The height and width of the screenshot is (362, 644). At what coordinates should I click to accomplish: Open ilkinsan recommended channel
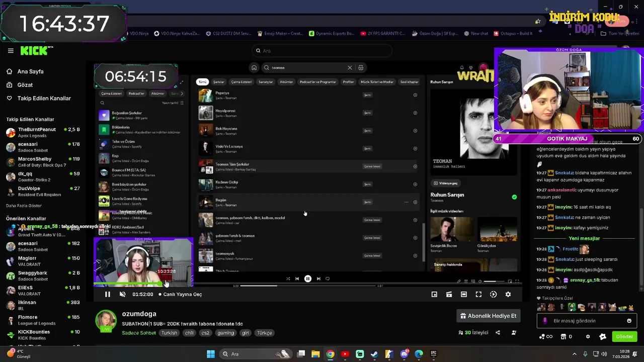point(43,305)
